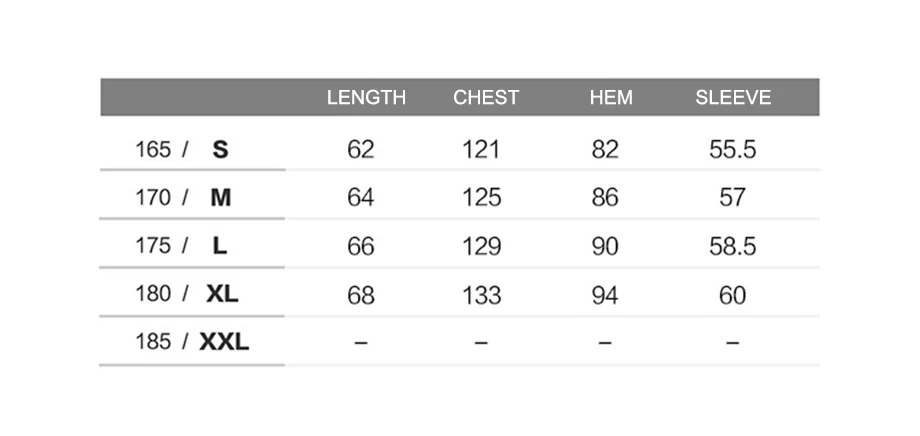920x436 pixels.
Task: Select the 170 / M size row label
Action: pos(183,198)
